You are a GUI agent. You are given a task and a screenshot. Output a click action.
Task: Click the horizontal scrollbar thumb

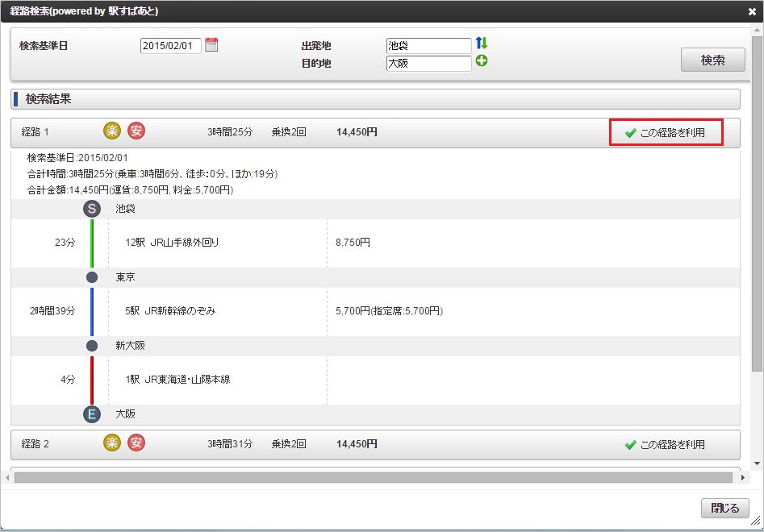coord(374,477)
